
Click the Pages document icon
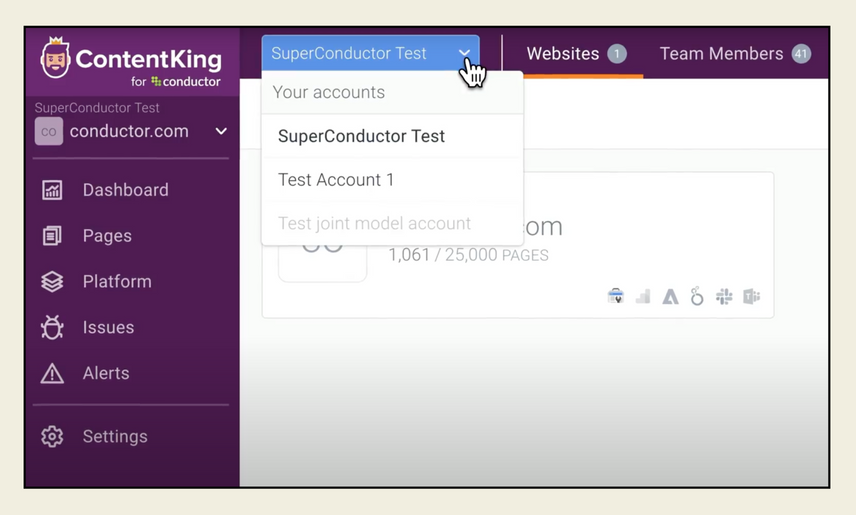point(52,236)
